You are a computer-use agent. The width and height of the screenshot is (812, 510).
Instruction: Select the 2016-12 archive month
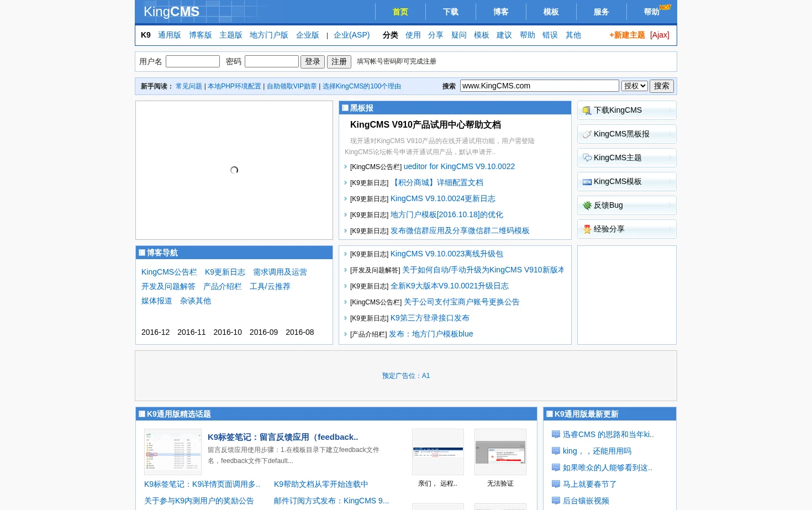pyautogui.click(x=155, y=332)
